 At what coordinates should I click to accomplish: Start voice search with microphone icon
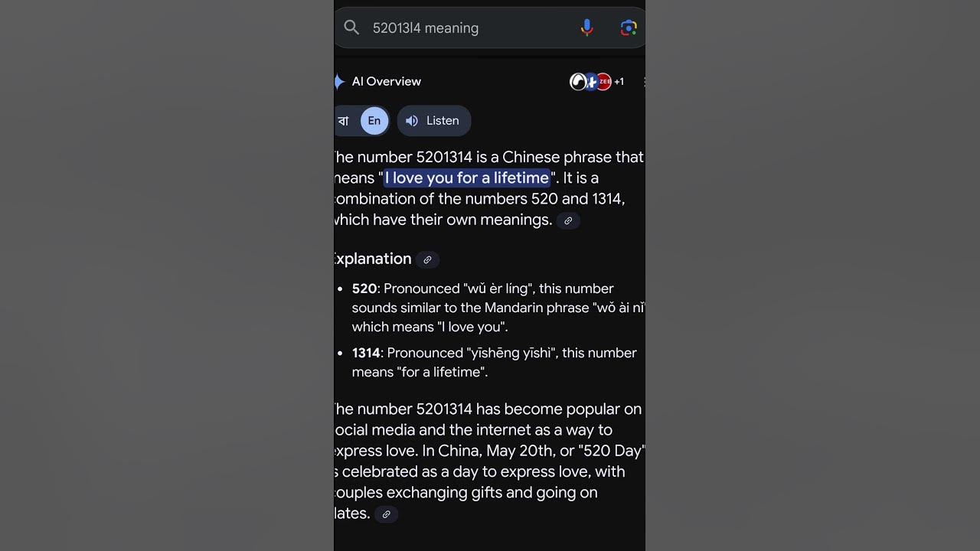[x=586, y=28]
